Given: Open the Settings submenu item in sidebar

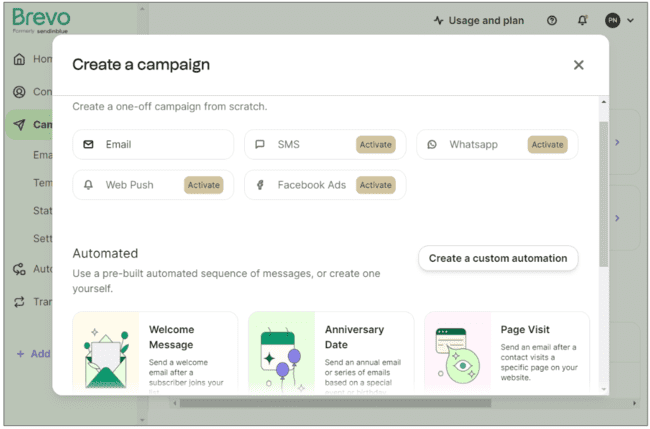Looking at the screenshot, I should 43,238.
